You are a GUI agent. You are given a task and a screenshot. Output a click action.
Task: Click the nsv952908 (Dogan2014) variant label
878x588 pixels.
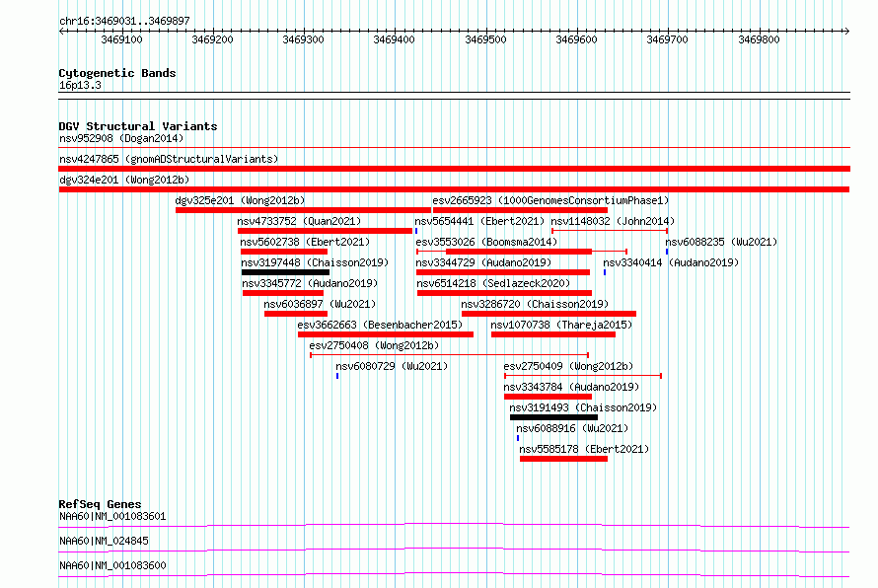click(x=121, y=138)
